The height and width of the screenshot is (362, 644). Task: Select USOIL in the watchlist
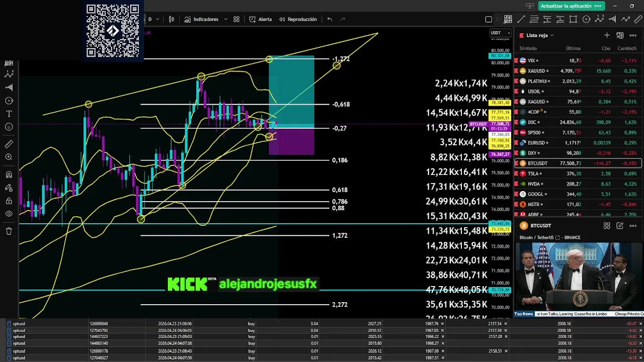click(x=578, y=92)
